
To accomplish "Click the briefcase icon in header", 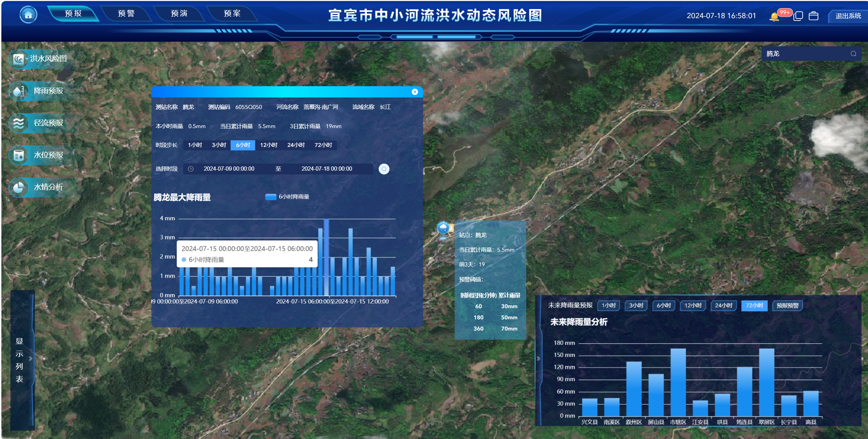I will [814, 16].
